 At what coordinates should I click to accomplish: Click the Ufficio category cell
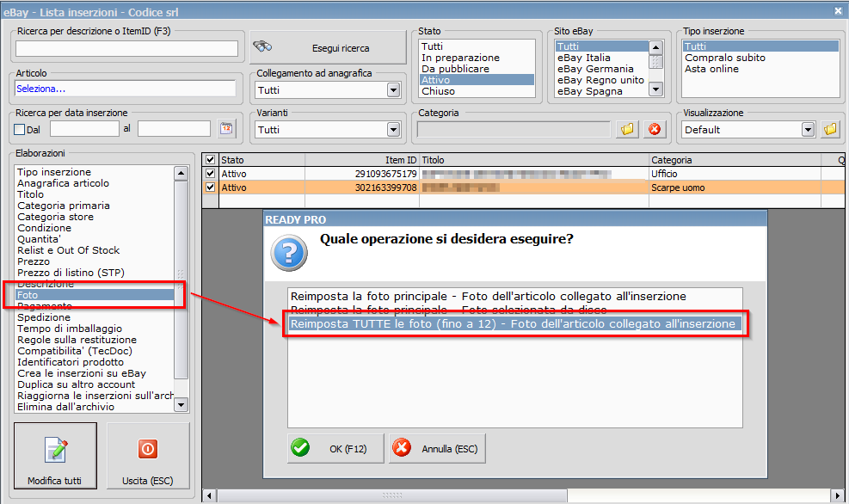pyautogui.click(x=735, y=174)
